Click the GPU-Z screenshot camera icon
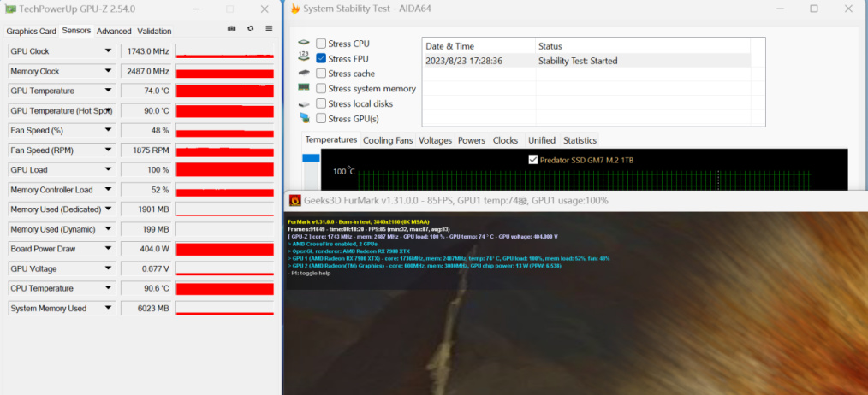The height and width of the screenshot is (395, 868). 232,28
